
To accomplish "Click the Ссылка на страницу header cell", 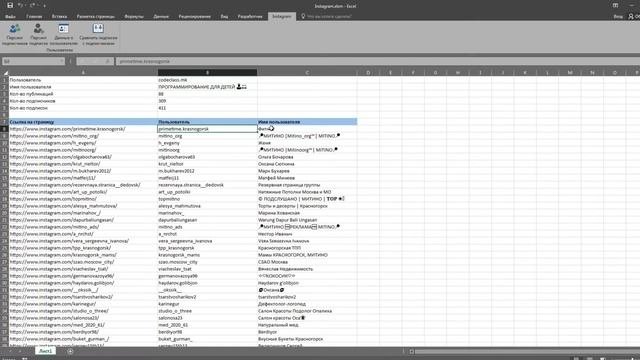I will pyautogui.click(x=83, y=122).
